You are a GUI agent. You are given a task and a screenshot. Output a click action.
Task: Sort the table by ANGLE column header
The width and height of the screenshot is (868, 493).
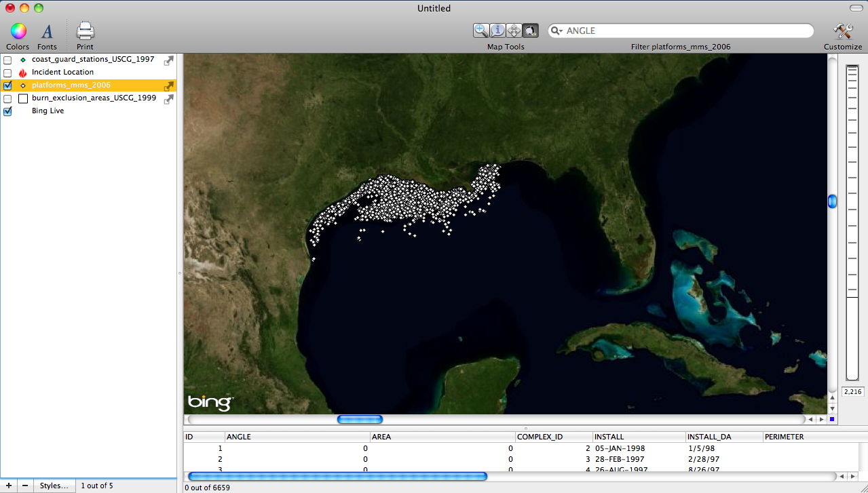(x=297, y=437)
